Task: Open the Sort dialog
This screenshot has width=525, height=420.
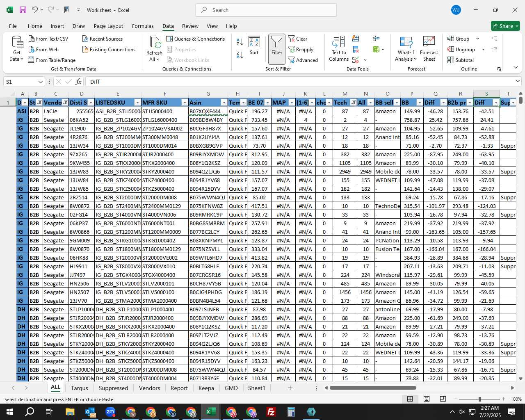Action: [x=254, y=46]
